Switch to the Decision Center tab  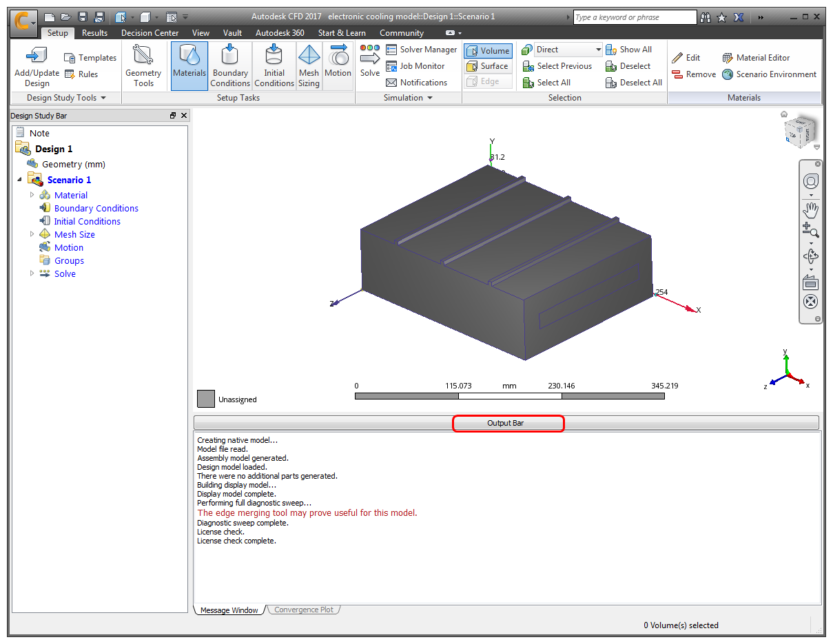[x=150, y=33]
